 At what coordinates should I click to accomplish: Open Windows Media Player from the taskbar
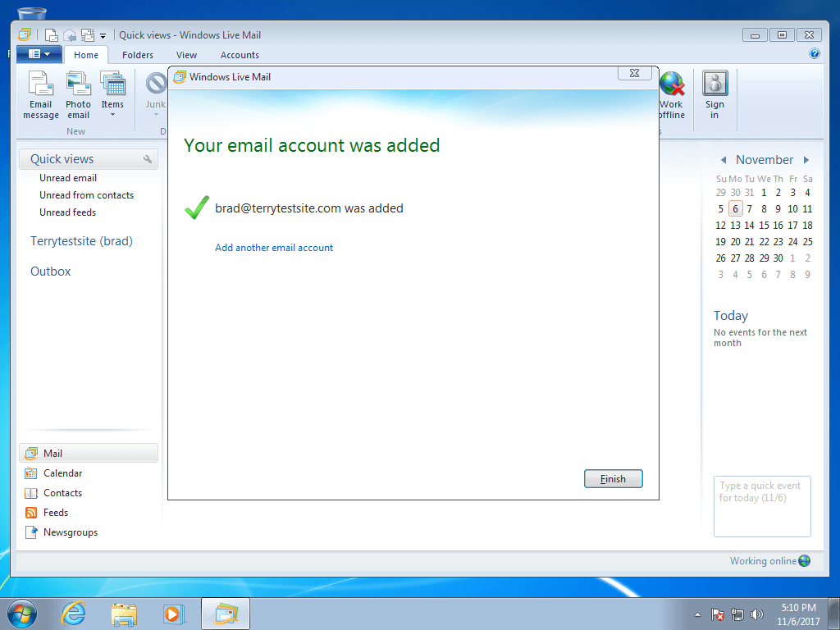(x=174, y=614)
